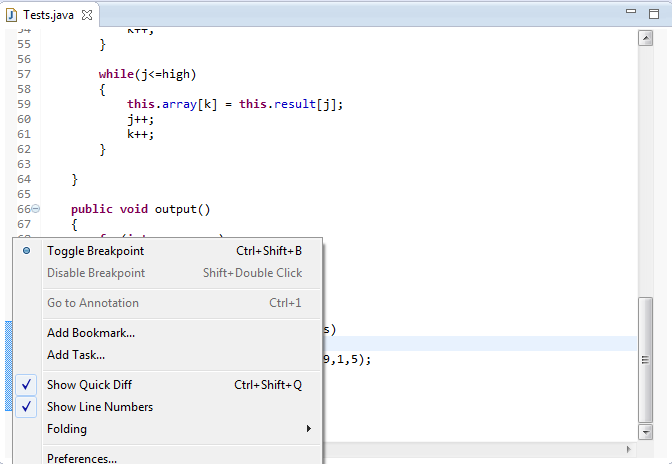Click the 'this.array[k] = this.result[j];' statement
672x464 pixels.
click(x=235, y=104)
